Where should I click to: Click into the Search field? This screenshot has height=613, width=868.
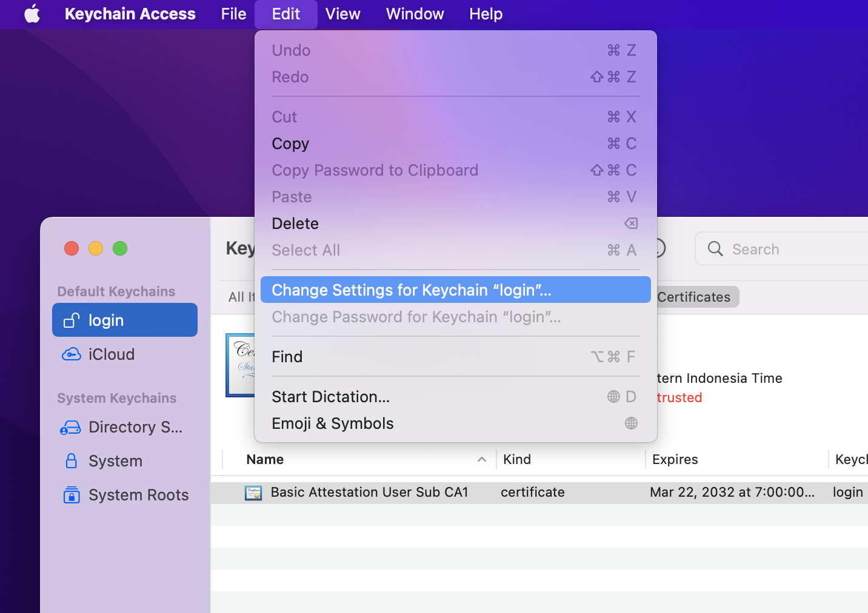782,249
